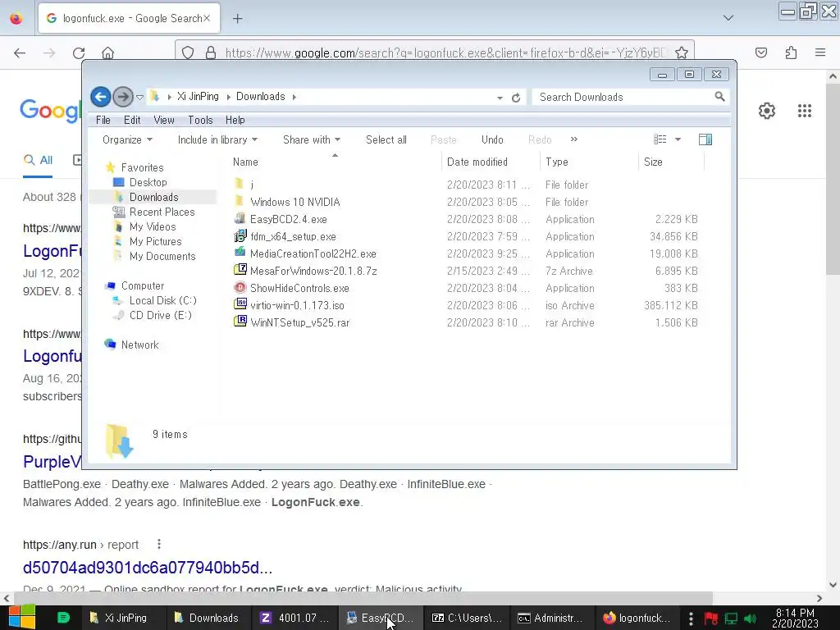Open CD Drive (E:) in navigation pane

coord(160,315)
